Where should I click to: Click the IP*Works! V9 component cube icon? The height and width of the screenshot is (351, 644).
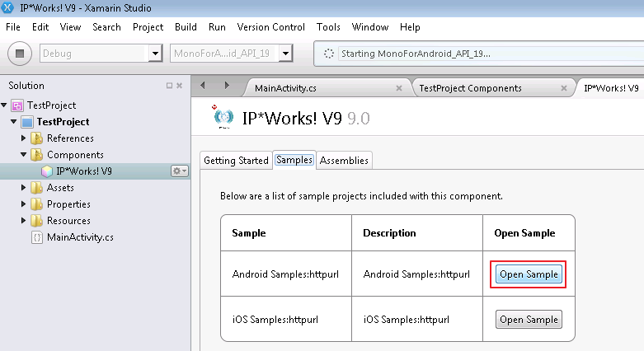[47, 171]
